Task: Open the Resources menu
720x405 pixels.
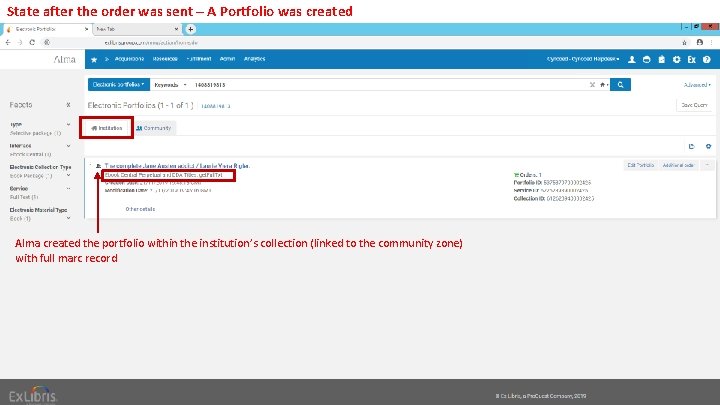Action: pyautogui.click(x=165, y=59)
